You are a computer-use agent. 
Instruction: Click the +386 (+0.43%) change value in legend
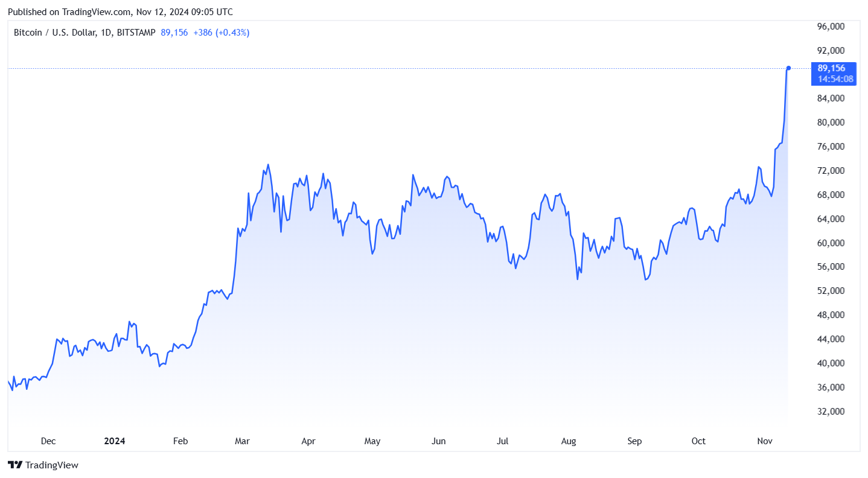coord(221,33)
